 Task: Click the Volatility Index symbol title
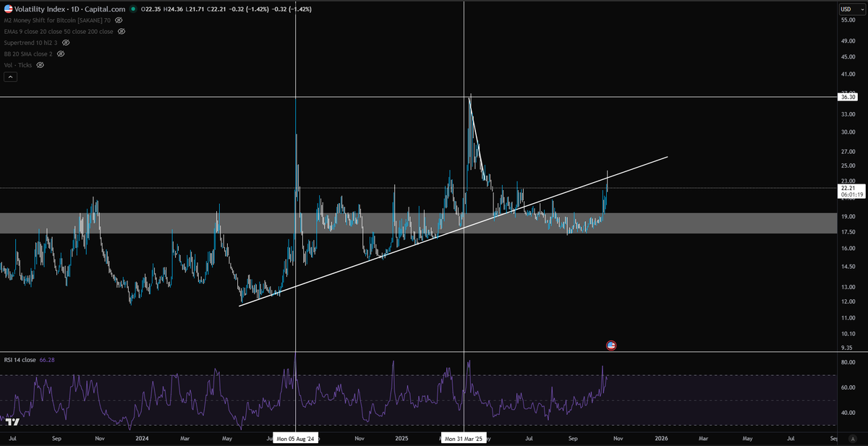point(40,9)
